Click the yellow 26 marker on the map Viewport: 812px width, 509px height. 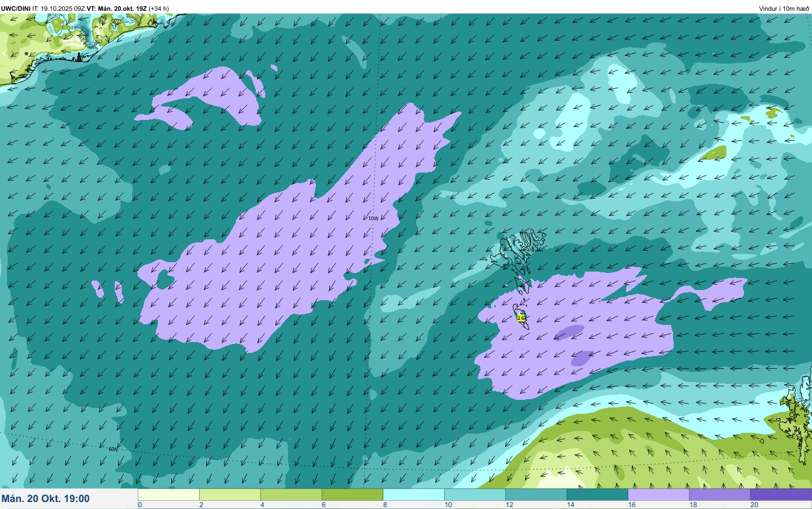pyautogui.click(x=521, y=317)
